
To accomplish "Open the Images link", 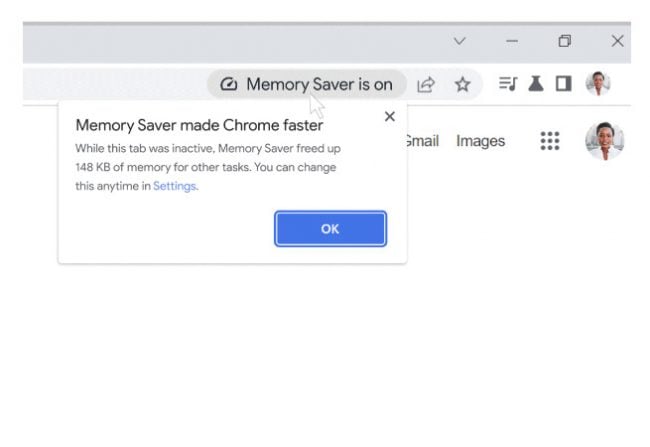I will (480, 141).
